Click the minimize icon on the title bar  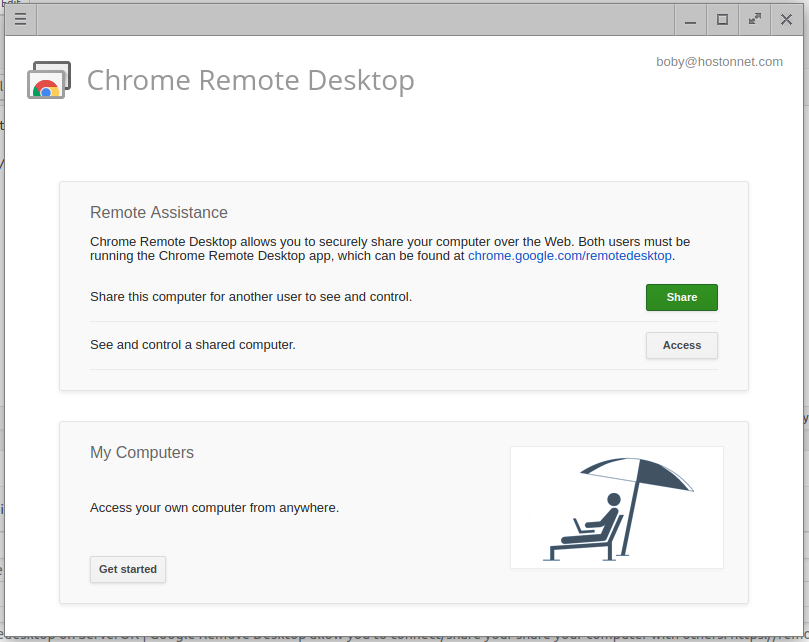690,19
